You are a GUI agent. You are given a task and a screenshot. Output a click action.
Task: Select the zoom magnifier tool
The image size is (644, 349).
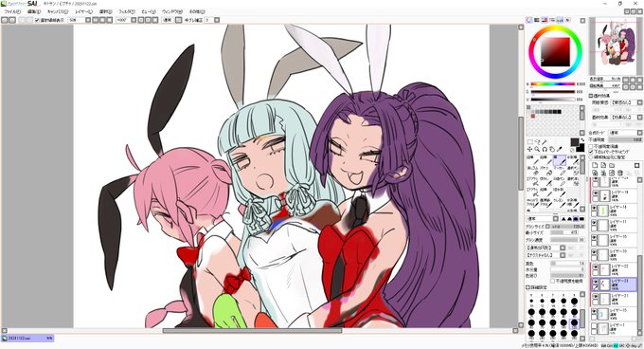click(537, 150)
